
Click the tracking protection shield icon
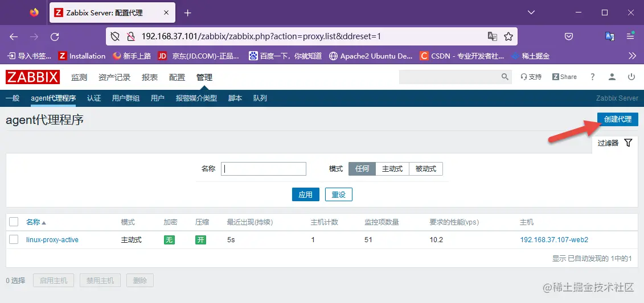(x=116, y=36)
